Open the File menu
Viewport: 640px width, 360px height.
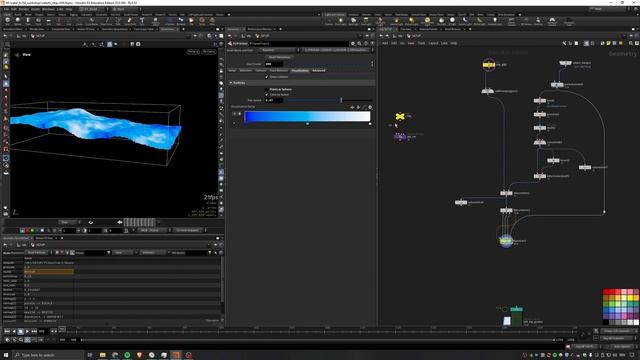[x=7, y=9]
